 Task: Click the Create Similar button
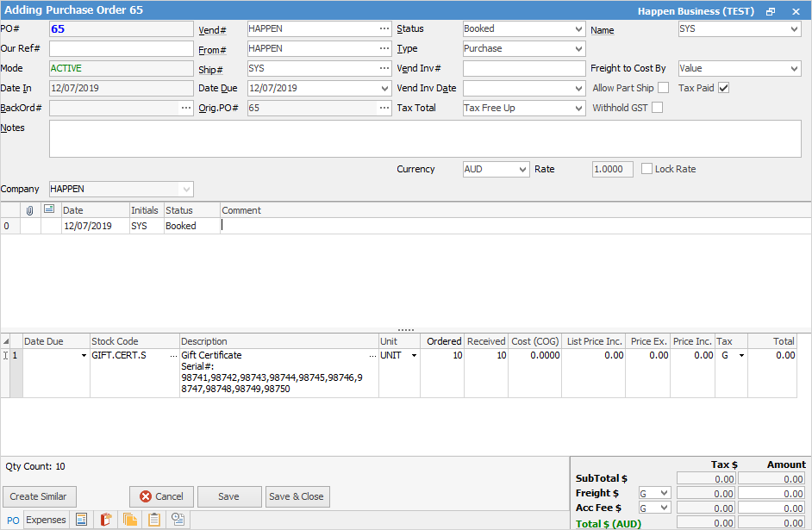pos(40,496)
